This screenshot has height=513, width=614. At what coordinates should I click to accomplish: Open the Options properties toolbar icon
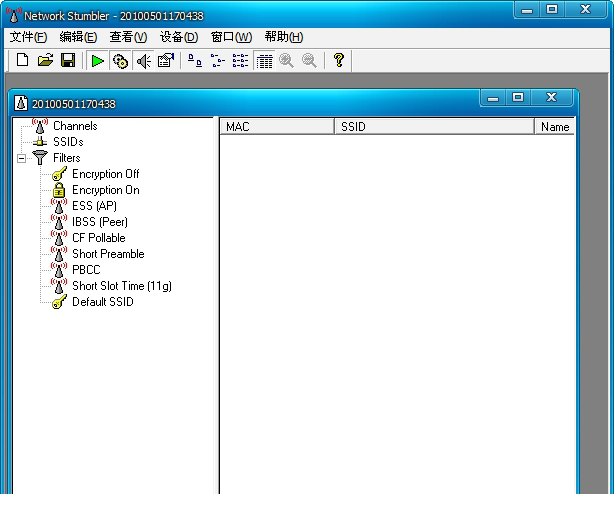(166, 61)
